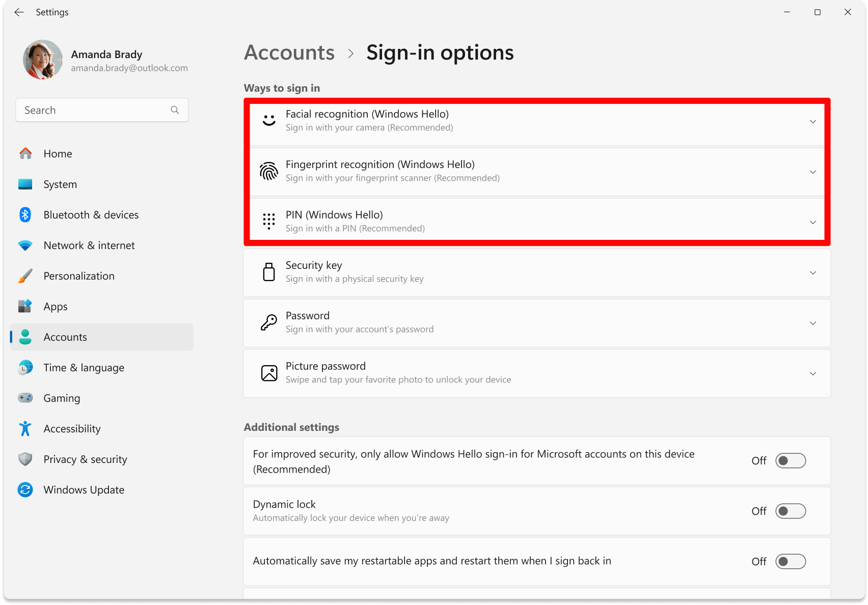Turn on automatically save restartable apps
The width and height of the screenshot is (868, 605).
tap(790, 561)
